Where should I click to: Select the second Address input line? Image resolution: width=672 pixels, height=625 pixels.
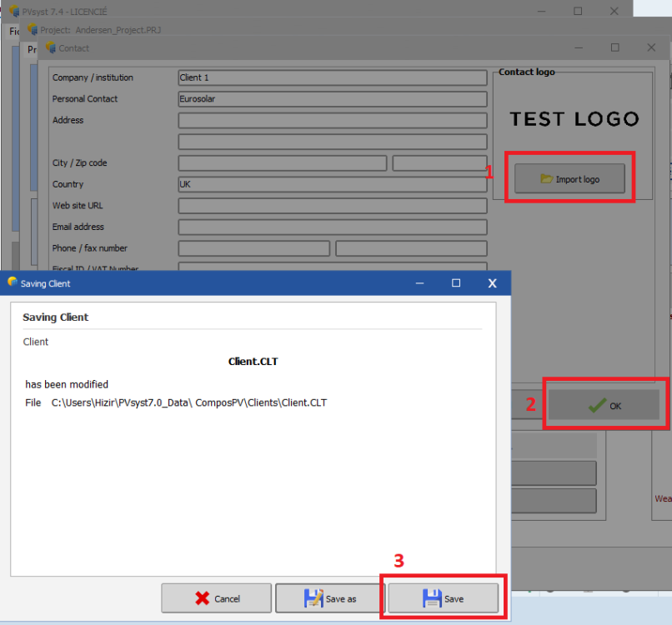[x=332, y=142]
